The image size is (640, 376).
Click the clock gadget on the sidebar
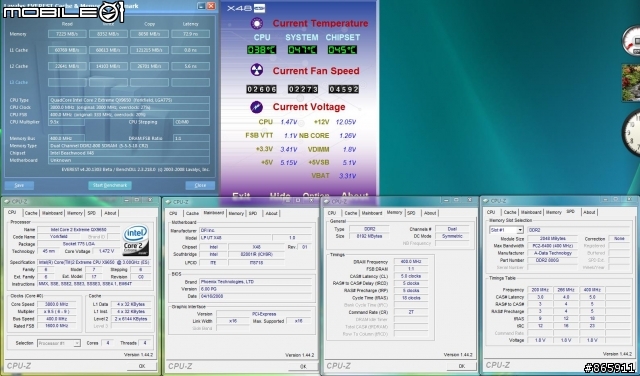[x=631, y=133]
